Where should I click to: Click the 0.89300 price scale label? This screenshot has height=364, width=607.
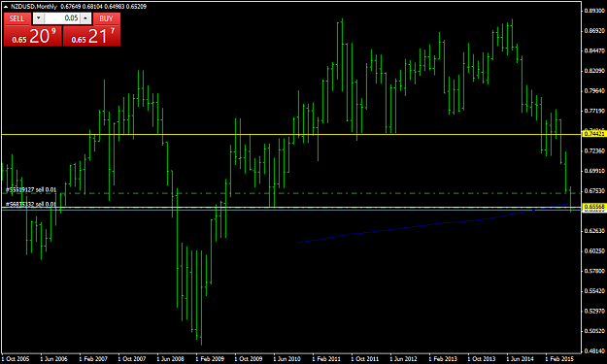click(x=594, y=11)
